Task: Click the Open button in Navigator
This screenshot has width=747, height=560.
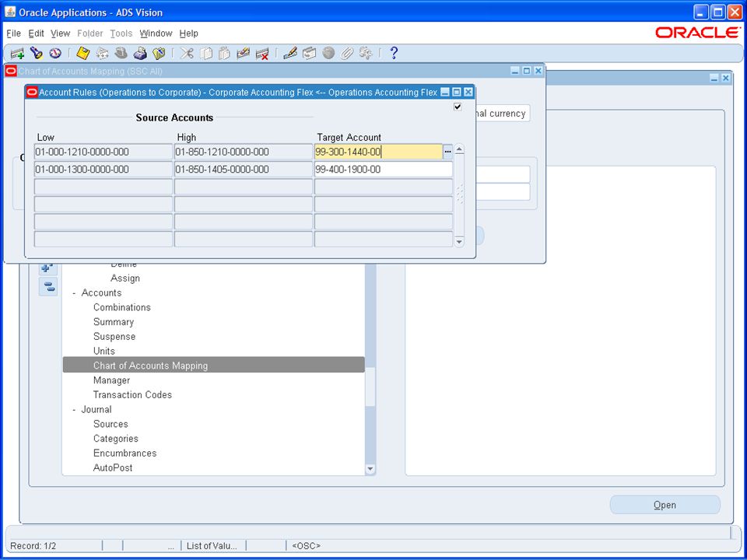Action: 665,505
